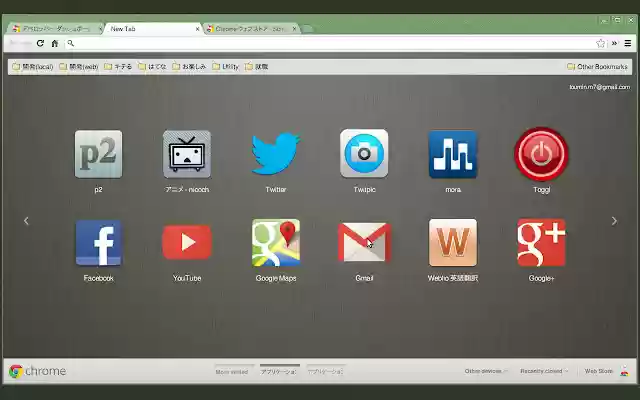Switch to the Chrome Web Store tab
This screenshot has height=400, width=640.
251,29
